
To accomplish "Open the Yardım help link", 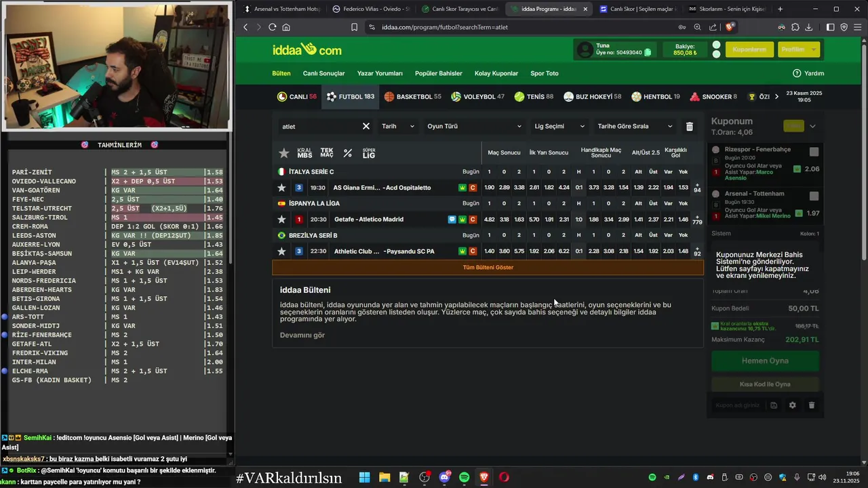I will pyautogui.click(x=808, y=73).
